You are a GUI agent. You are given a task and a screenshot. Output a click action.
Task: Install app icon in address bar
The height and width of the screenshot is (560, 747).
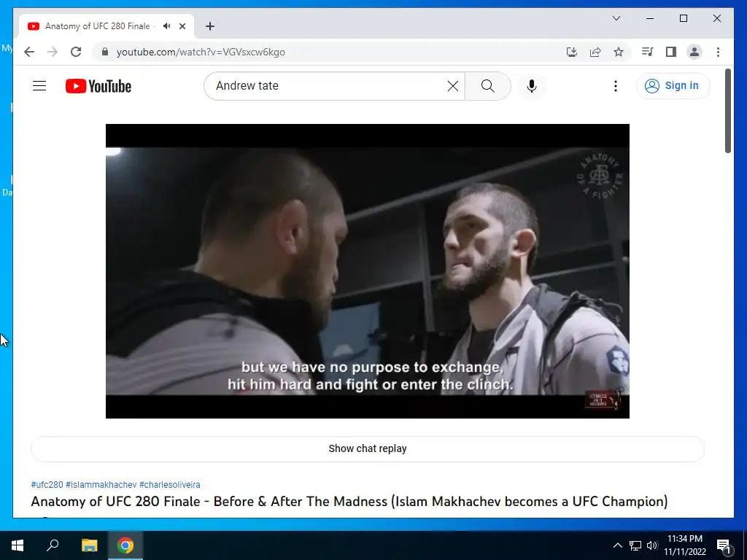click(572, 52)
